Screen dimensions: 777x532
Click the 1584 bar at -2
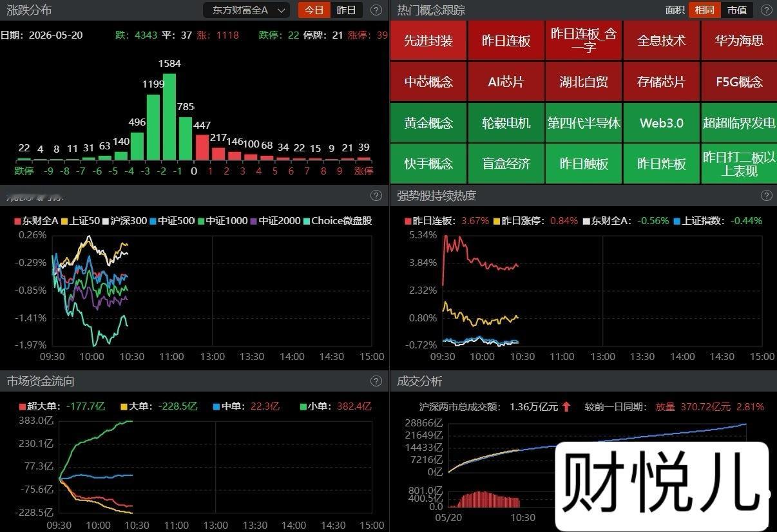pos(169,117)
